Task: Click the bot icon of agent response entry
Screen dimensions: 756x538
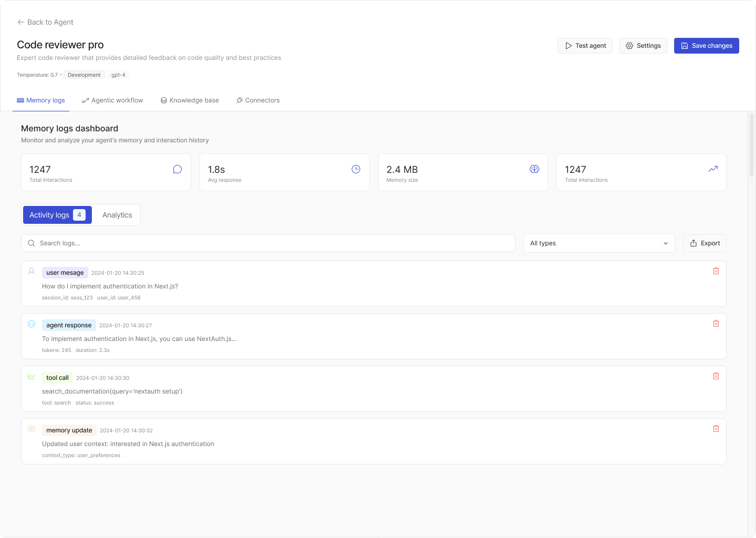Action: click(x=31, y=324)
